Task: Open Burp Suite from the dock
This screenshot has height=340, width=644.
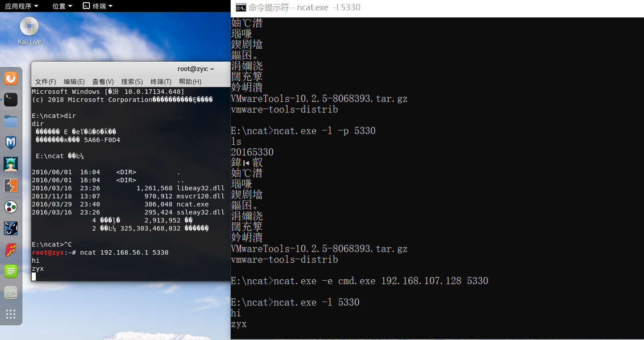Action: [11, 185]
